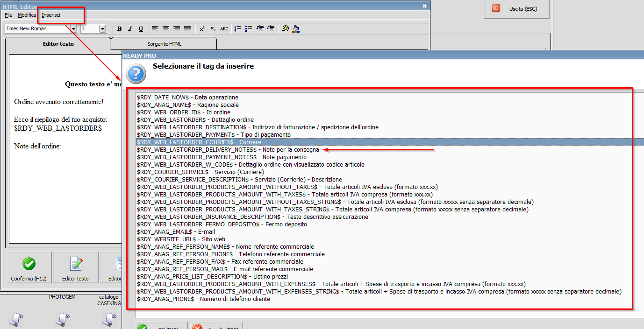
Task: Apply strikethrough (ABC) formatting
Action: [x=224, y=29]
